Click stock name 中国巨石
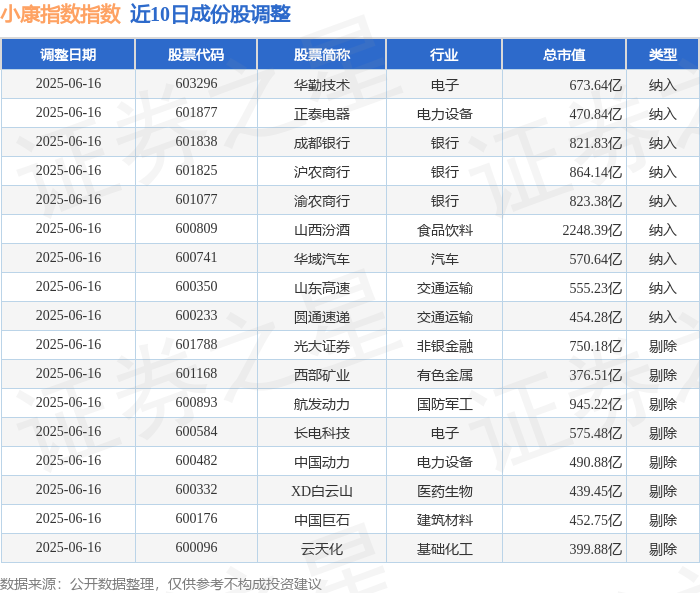 pyautogui.click(x=321, y=520)
